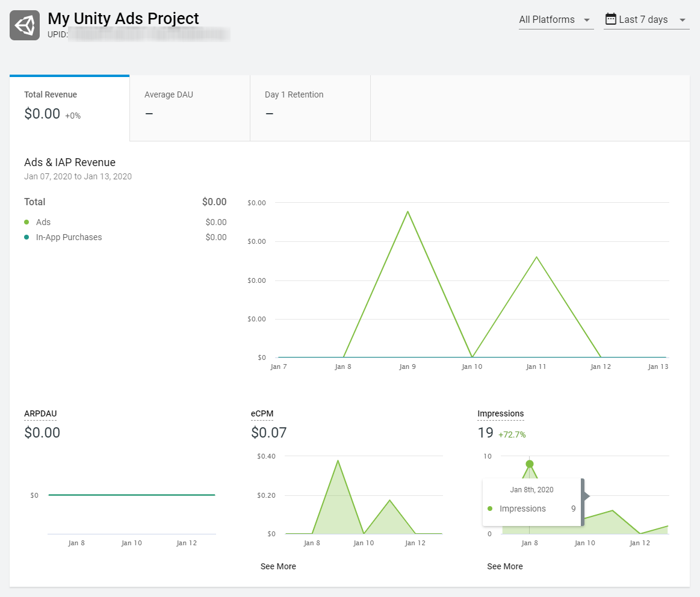Click See More under the Impressions chart
This screenshot has width=700, height=597.
pos(504,566)
